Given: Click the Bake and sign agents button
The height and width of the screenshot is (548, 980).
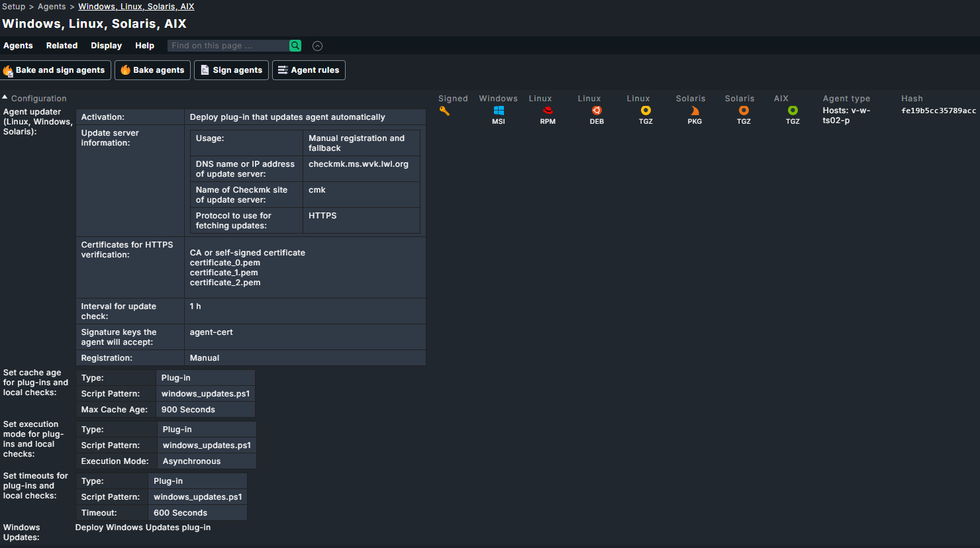Looking at the screenshot, I should [54, 70].
